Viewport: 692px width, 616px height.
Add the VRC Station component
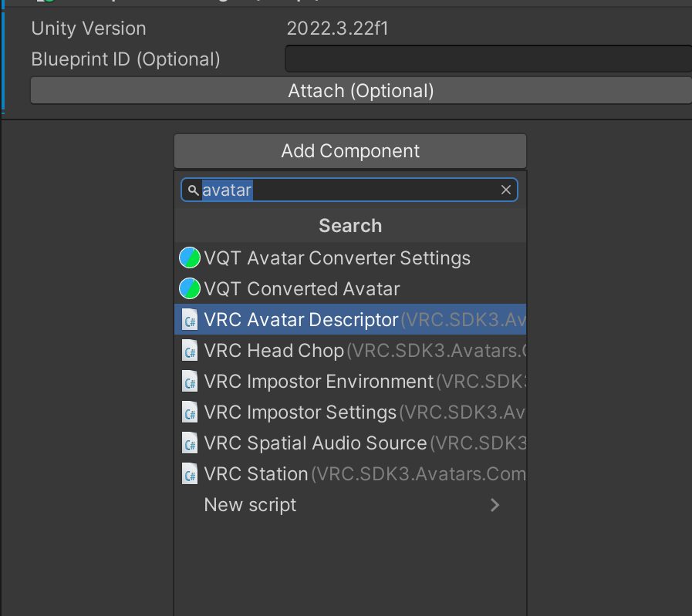(x=256, y=474)
